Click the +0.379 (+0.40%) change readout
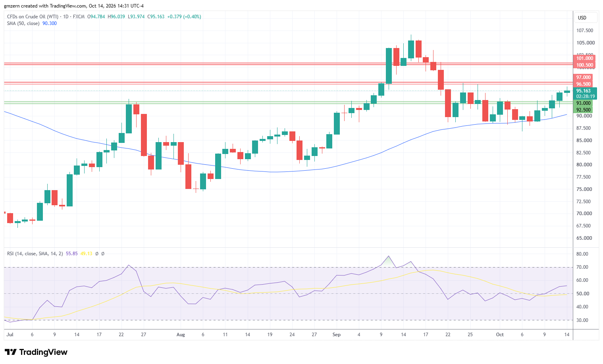603x364 pixels. pyautogui.click(x=184, y=17)
